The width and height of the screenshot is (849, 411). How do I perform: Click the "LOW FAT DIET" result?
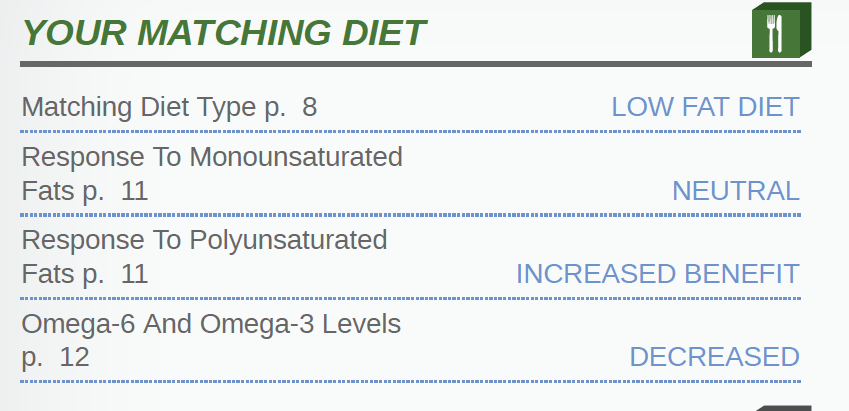click(x=705, y=107)
